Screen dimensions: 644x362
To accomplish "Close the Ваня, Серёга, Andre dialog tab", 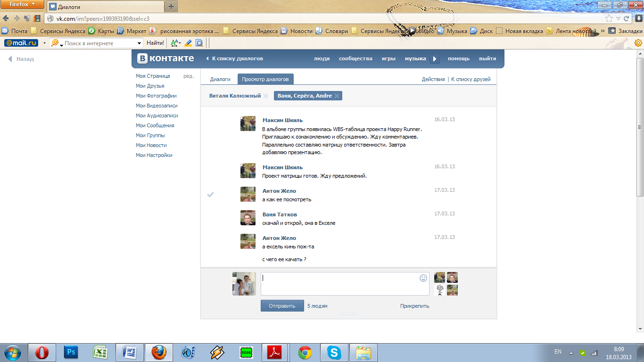I will click(337, 96).
